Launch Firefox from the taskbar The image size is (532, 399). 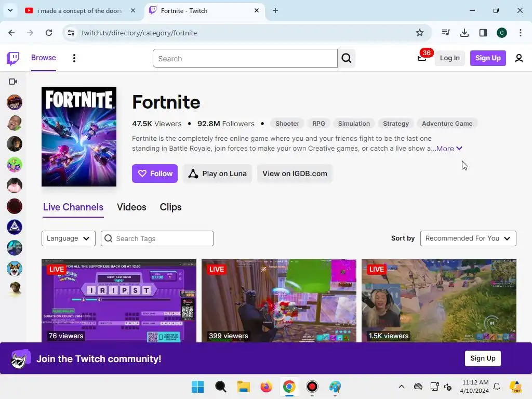[x=267, y=387]
